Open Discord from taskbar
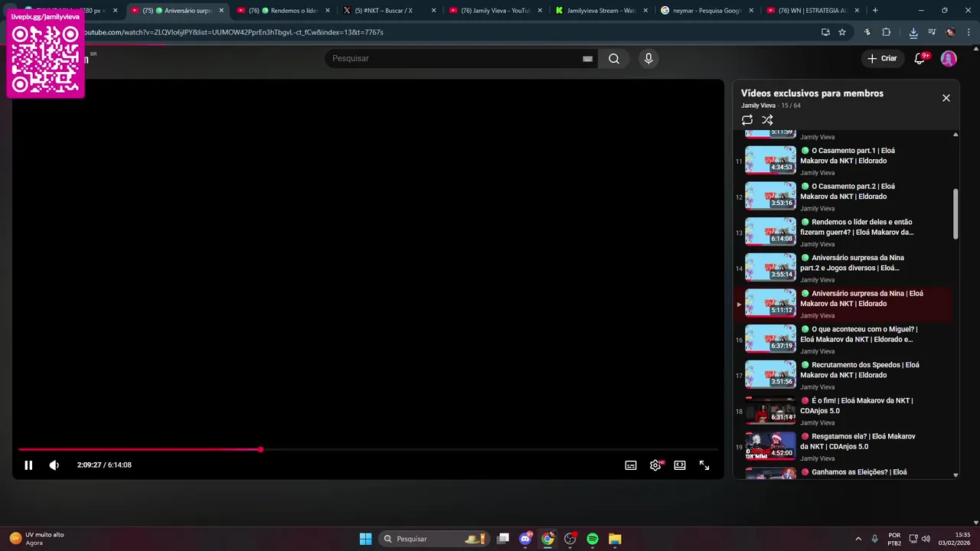 tap(525, 539)
